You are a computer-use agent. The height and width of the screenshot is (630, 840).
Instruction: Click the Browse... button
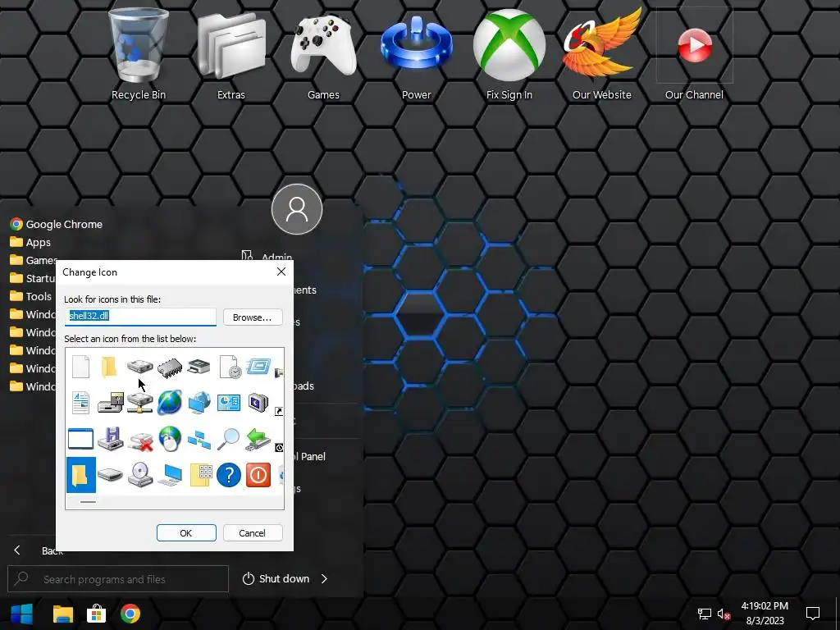coord(253,317)
